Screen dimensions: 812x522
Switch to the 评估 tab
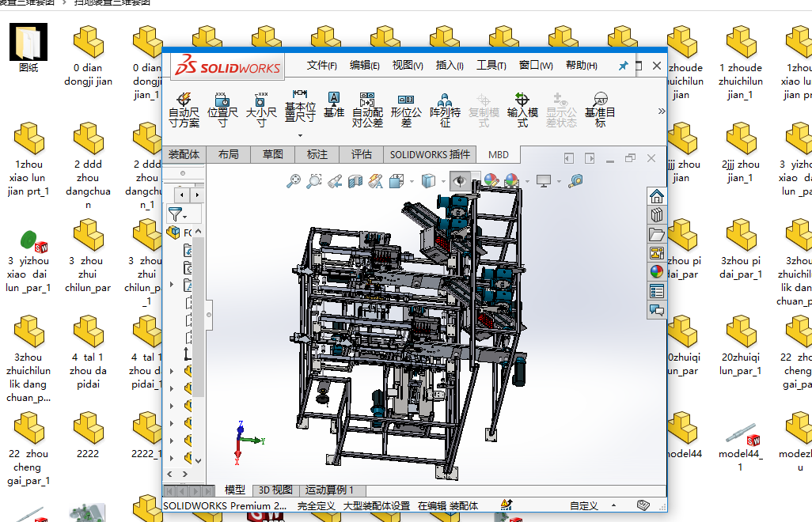point(361,154)
